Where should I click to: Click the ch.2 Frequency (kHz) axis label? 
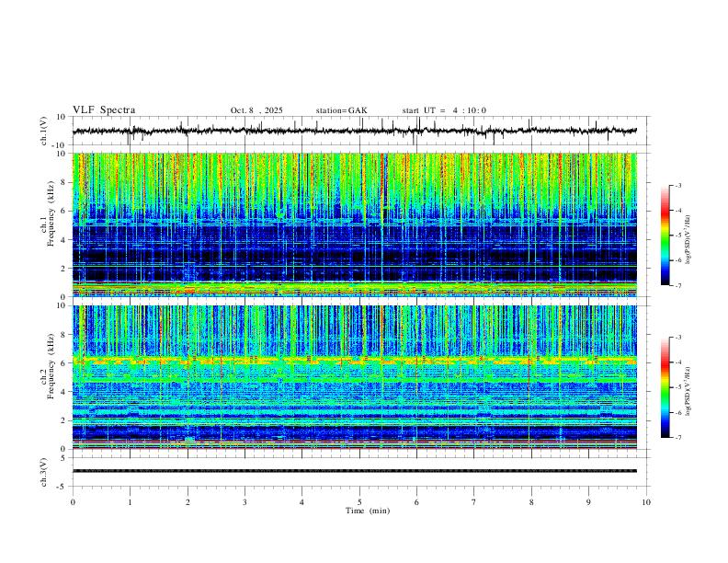pyautogui.click(x=48, y=366)
